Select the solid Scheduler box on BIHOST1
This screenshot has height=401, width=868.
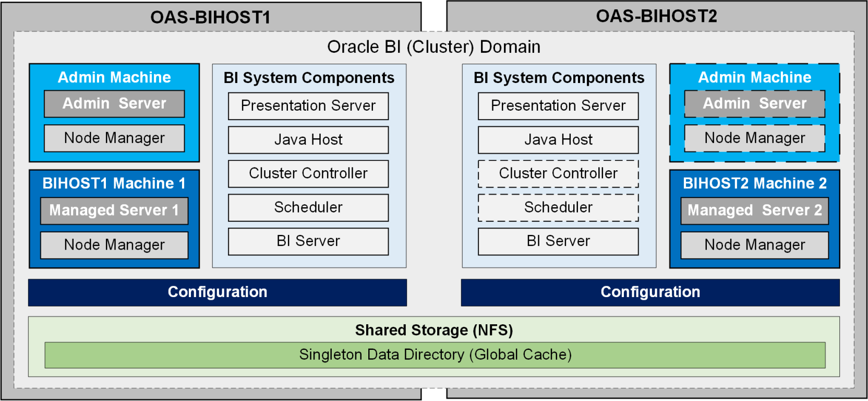(x=308, y=208)
